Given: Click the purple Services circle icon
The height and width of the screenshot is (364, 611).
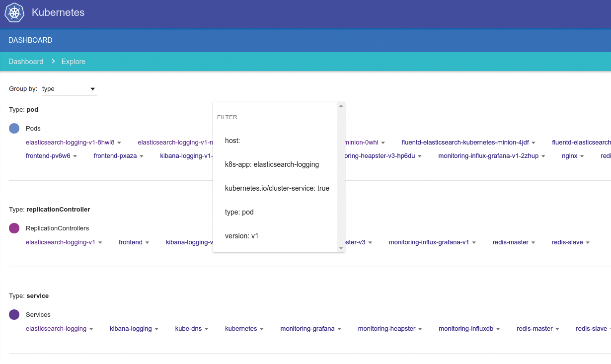Looking at the screenshot, I should tap(14, 315).
